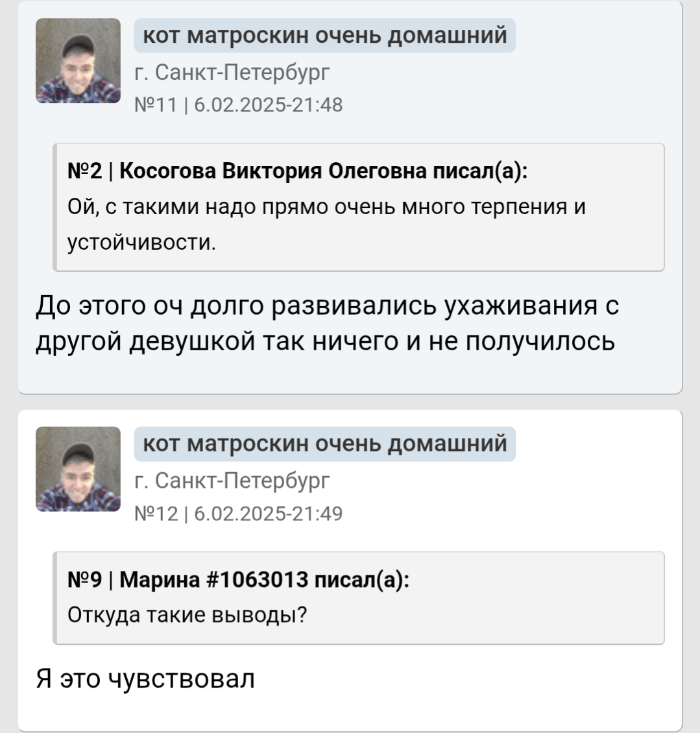Click the №2 reference in the quote

click(85, 171)
